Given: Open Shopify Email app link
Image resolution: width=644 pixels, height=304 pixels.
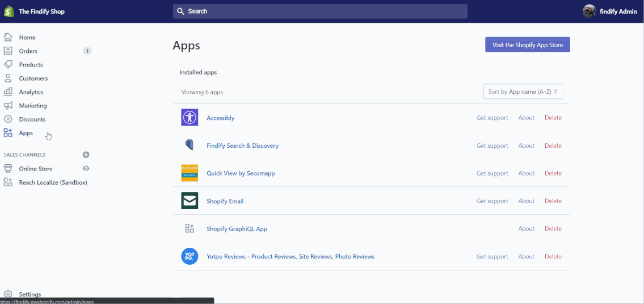Looking at the screenshot, I should click(x=225, y=201).
